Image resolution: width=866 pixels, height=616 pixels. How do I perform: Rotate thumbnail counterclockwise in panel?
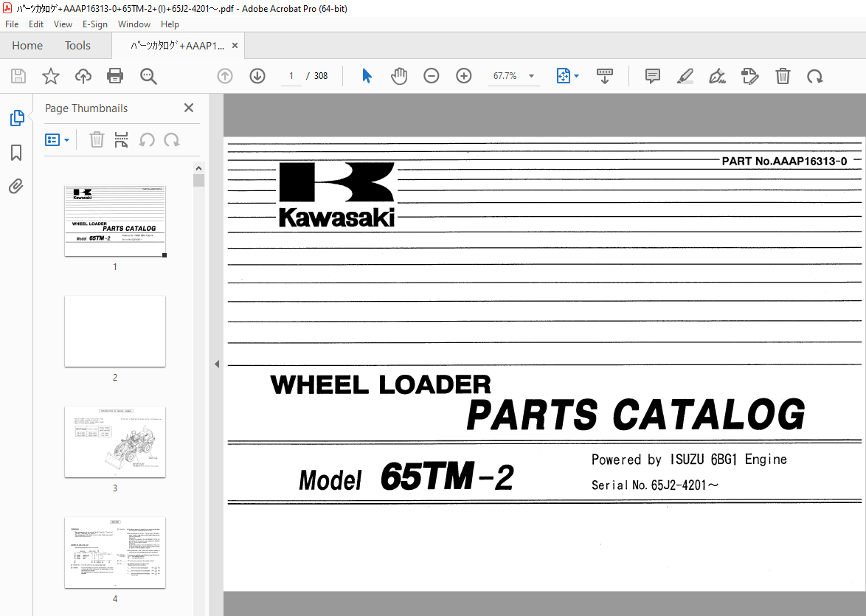point(146,139)
